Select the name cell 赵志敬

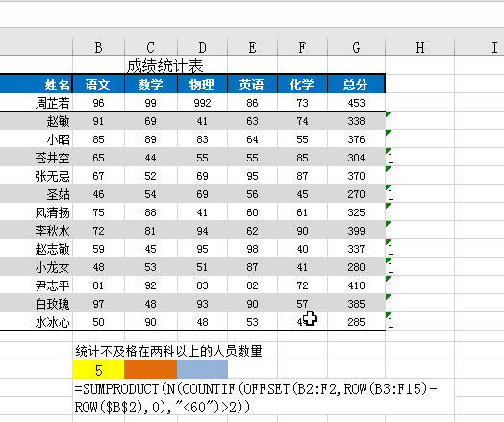click(37, 249)
